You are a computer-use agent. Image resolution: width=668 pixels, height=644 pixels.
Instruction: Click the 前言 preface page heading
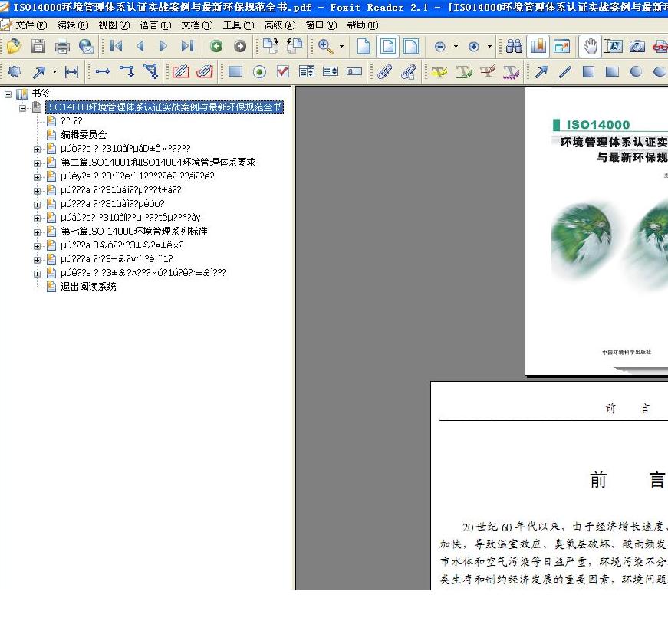(x=627, y=480)
